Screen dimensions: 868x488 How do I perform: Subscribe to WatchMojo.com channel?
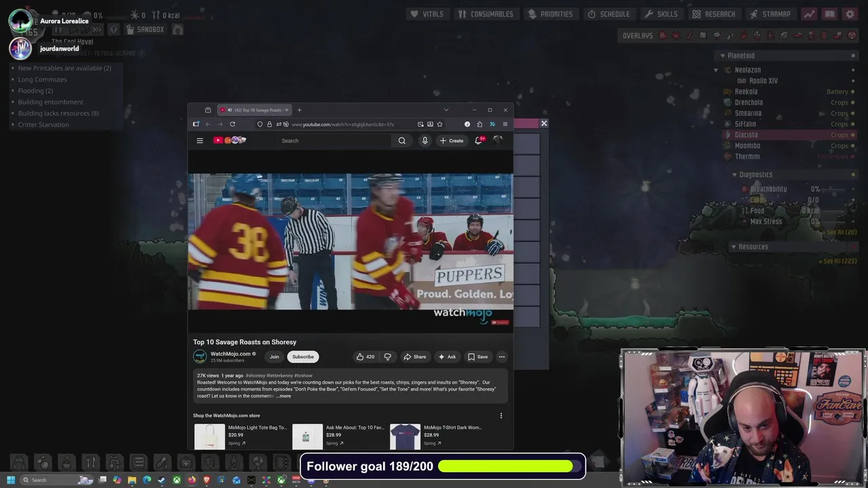point(303,357)
